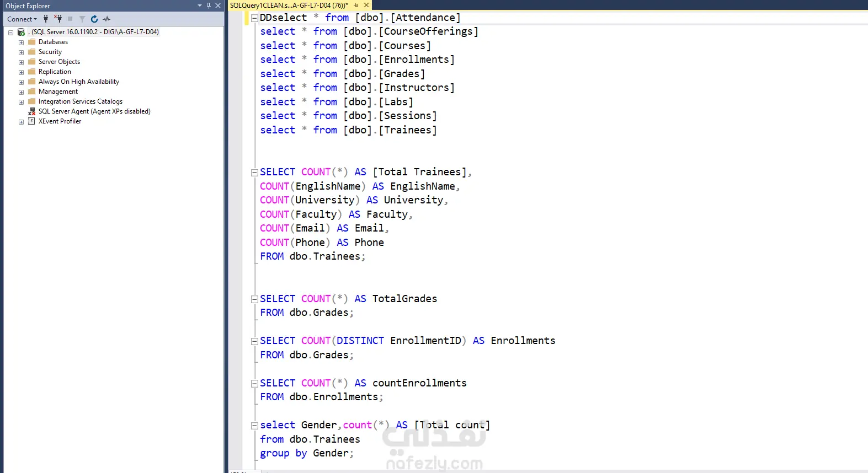Click the Replication folder icon
The height and width of the screenshot is (473, 868).
coord(32,72)
